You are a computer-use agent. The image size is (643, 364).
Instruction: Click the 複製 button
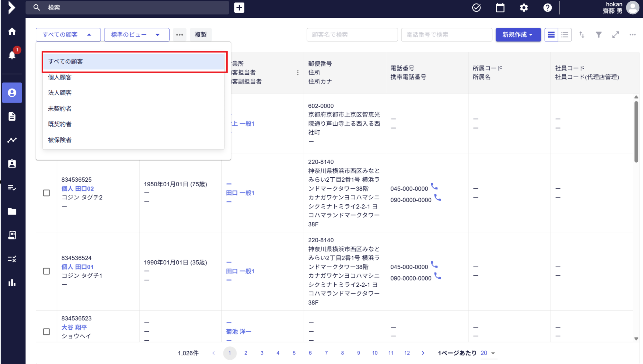tap(200, 35)
